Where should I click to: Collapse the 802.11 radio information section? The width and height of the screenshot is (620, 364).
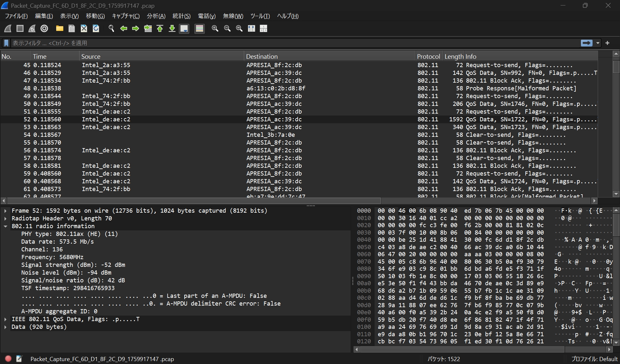5,226
